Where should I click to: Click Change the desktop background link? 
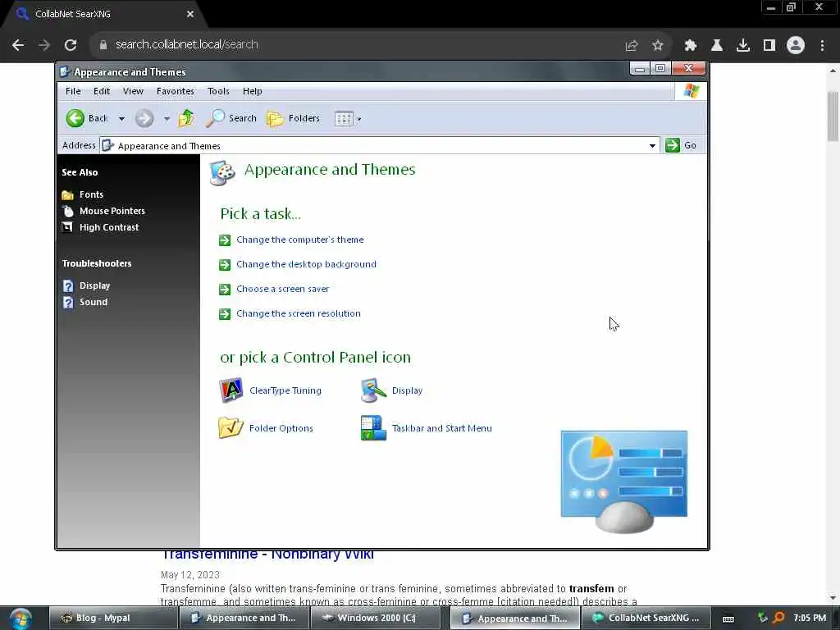[x=307, y=264]
